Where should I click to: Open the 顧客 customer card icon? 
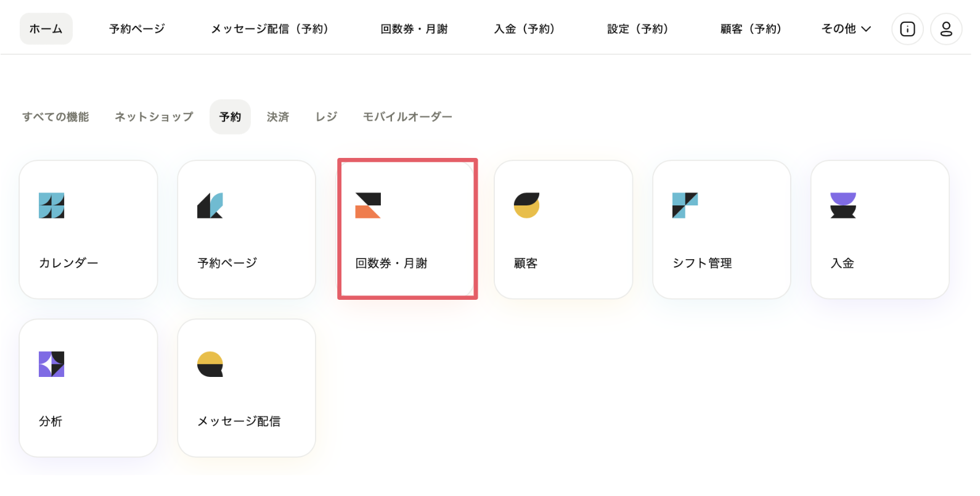click(x=527, y=205)
